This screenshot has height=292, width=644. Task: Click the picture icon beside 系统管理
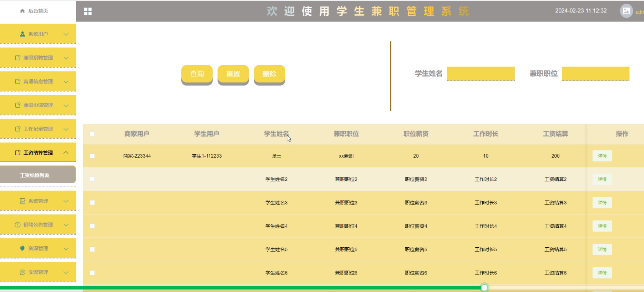point(22,201)
